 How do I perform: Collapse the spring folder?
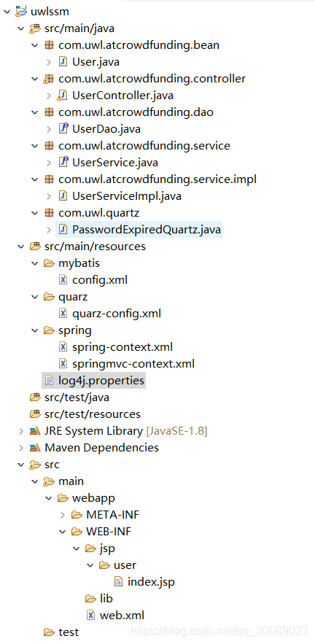click(x=34, y=330)
